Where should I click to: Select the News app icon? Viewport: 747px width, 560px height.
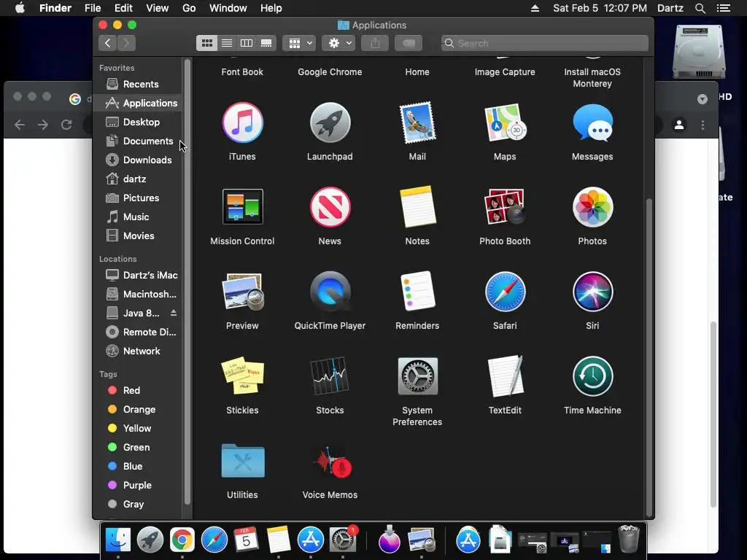(x=330, y=207)
